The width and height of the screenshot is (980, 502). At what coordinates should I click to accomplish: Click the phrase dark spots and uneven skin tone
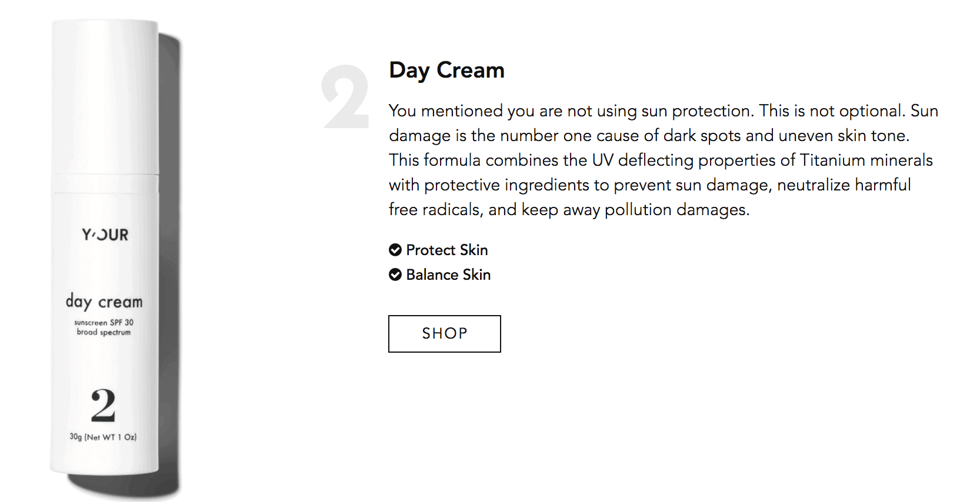(x=786, y=136)
